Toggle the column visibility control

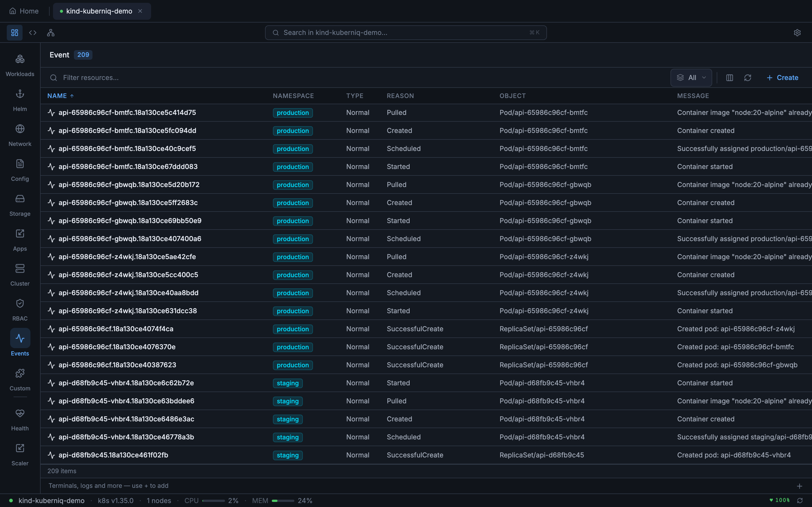[729, 77]
